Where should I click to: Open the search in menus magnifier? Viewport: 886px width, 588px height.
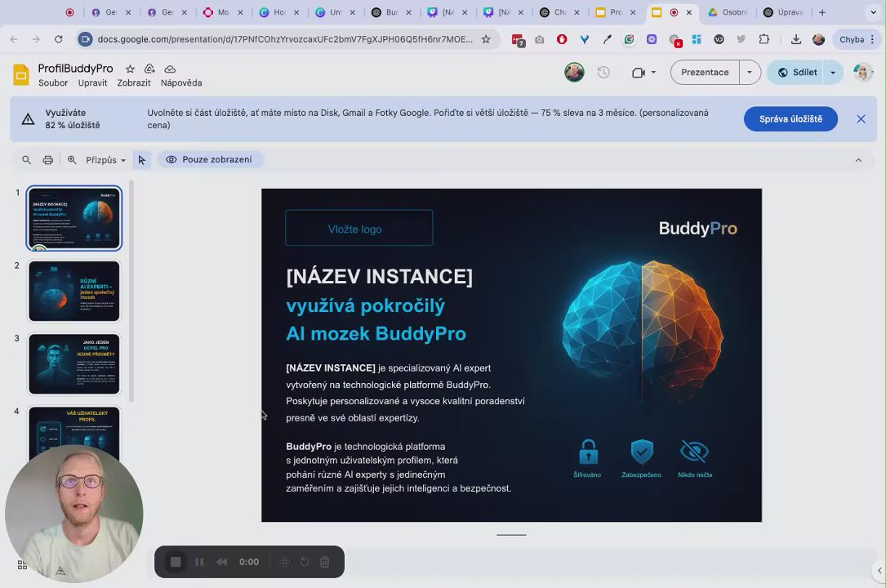[x=27, y=160]
